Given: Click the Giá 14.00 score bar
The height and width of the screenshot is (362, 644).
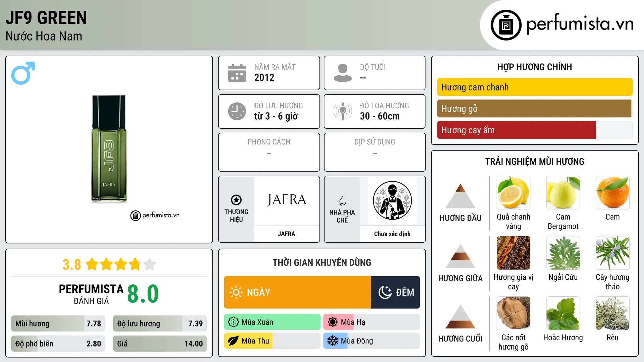Looking at the screenshot, I should pos(160,343).
